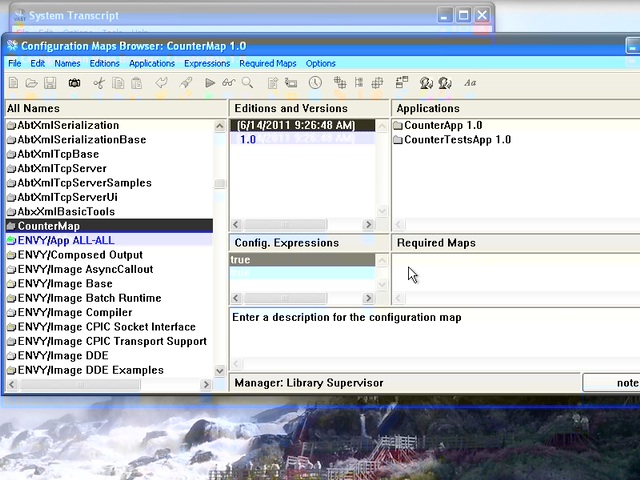Open the Names menu
Screen dimensions: 640x480
pos(67,63)
